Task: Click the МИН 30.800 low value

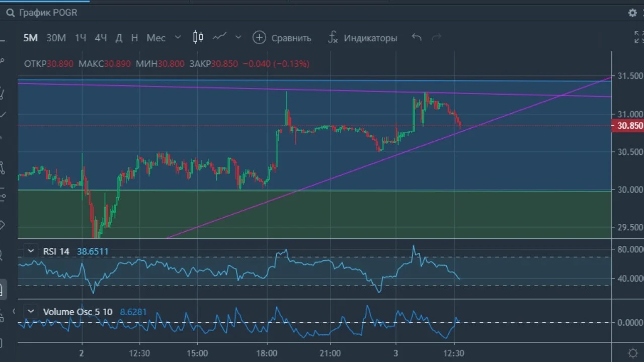Action: pyautogui.click(x=160, y=64)
